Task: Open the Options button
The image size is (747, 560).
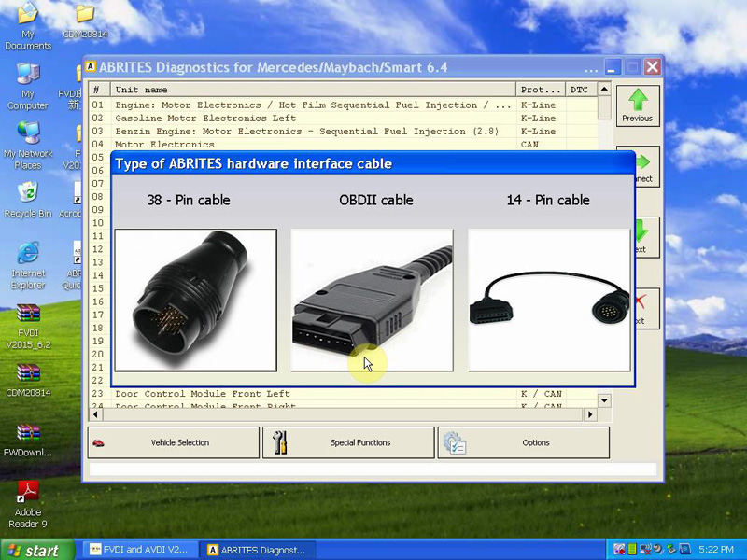Action: point(523,442)
